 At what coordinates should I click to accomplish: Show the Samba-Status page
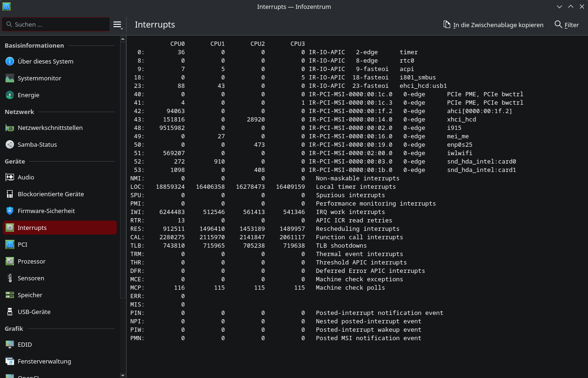click(60, 144)
